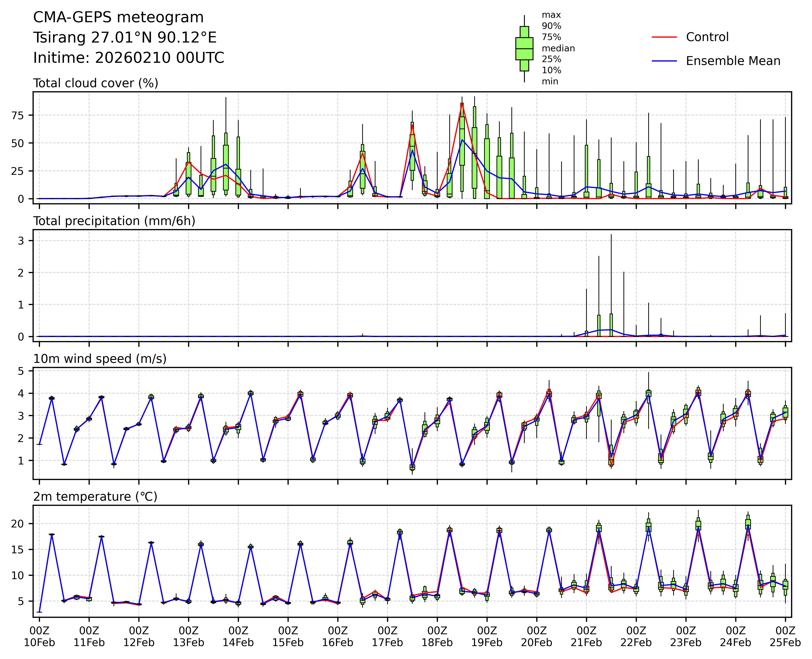Click the 'CMA-GEPS meteogram' title text

(119, 17)
